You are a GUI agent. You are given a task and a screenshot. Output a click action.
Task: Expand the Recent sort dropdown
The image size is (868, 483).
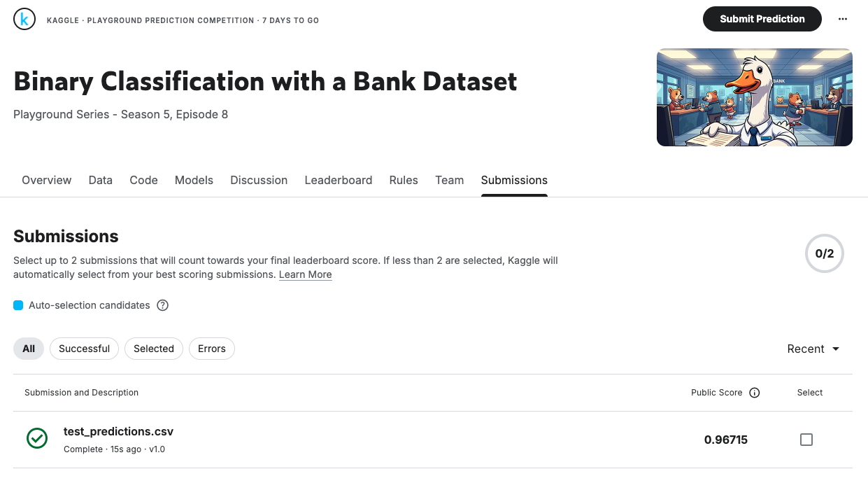813,349
